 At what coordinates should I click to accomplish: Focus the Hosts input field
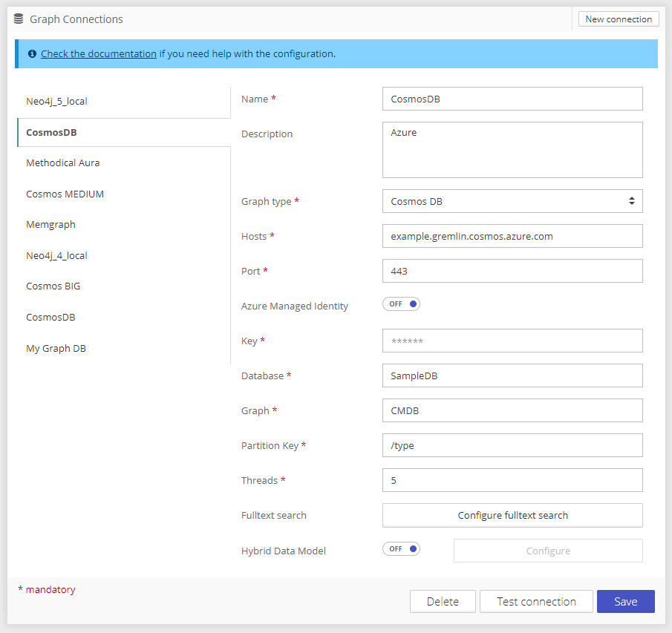coord(512,236)
